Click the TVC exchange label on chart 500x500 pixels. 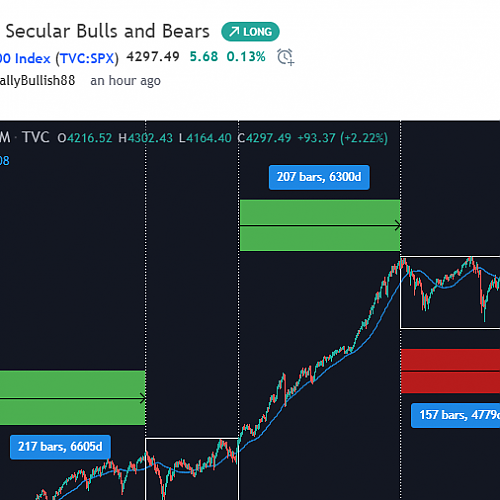point(36,137)
